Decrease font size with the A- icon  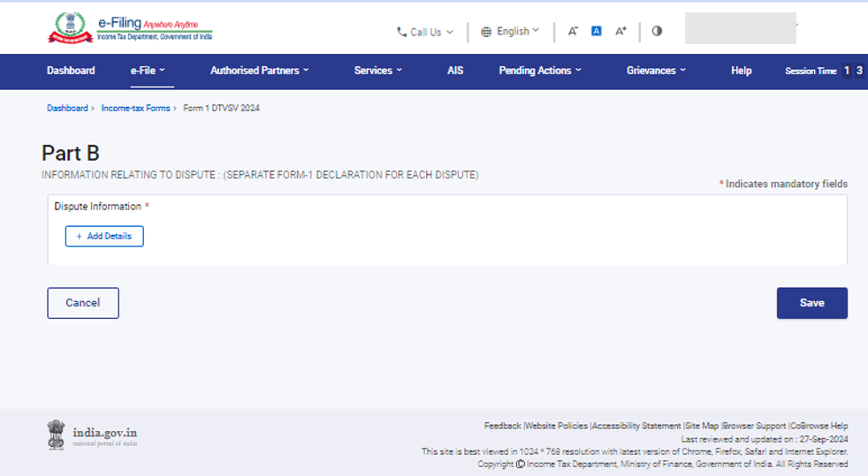(x=573, y=31)
